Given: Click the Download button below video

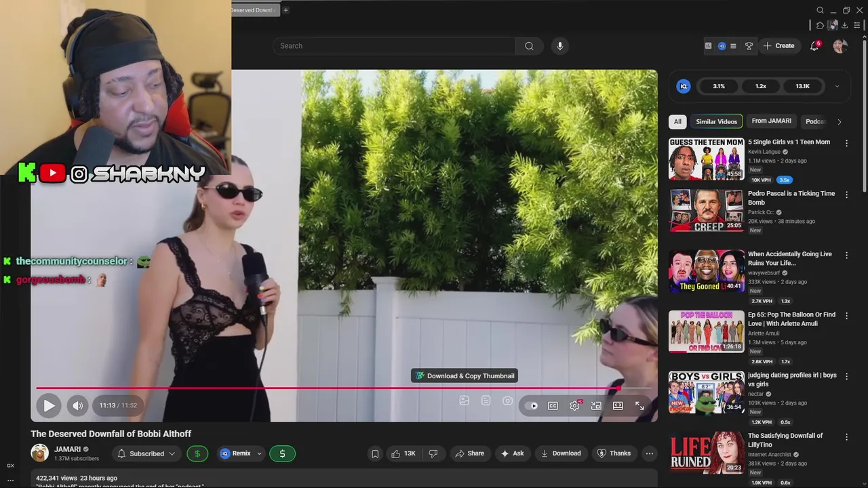Looking at the screenshot, I should pyautogui.click(x=561, y=453).
